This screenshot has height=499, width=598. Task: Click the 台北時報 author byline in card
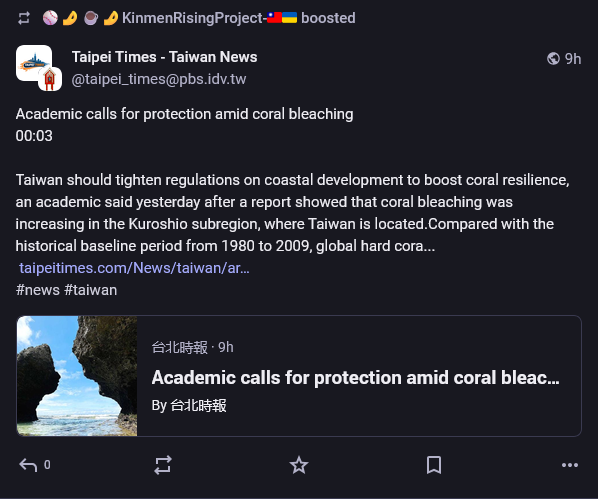pyautogui.click(x=198, y=405)
